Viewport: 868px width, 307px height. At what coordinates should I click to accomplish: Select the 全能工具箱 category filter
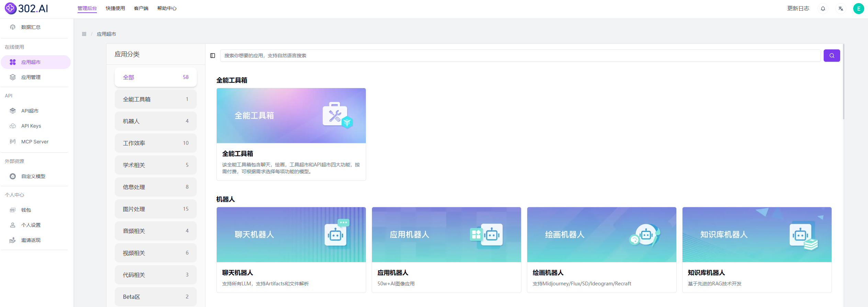156,99
